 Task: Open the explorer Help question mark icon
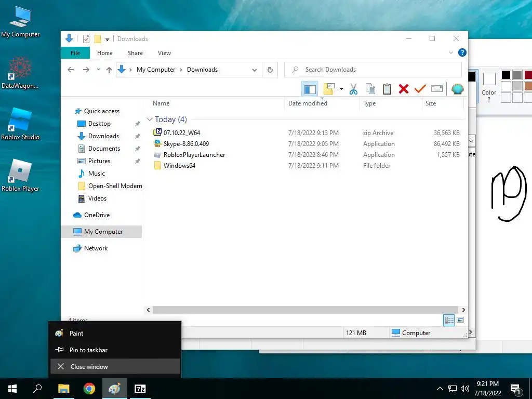coord(462,52)
